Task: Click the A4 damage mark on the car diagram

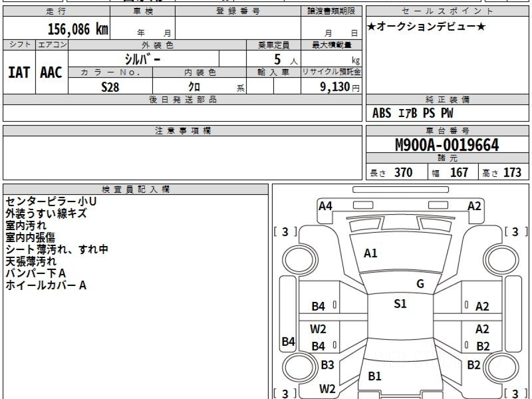Action: 325,206
